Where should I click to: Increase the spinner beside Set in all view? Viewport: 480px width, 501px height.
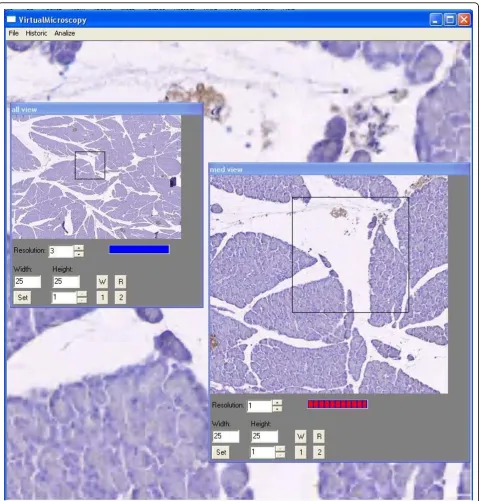pyautogui.click(x=82, y=294)
